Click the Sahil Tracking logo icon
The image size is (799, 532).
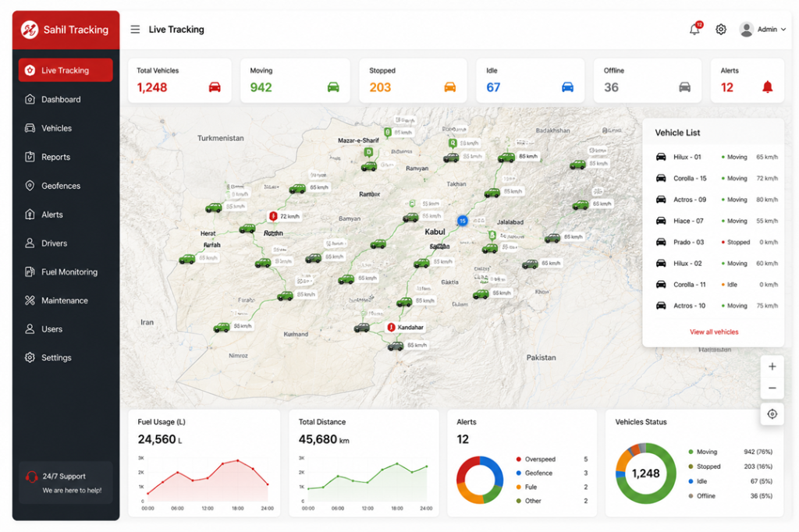[30, 30]
